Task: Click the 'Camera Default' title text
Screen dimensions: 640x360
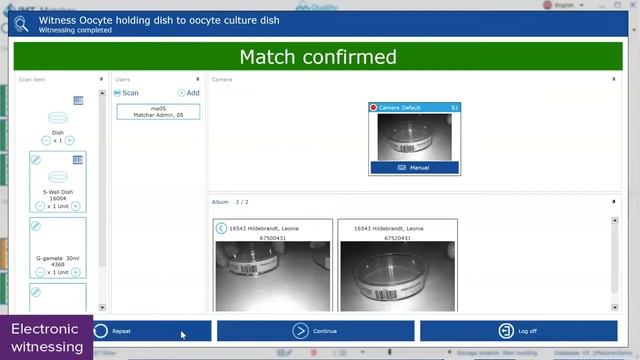Action: click(400, 108)
